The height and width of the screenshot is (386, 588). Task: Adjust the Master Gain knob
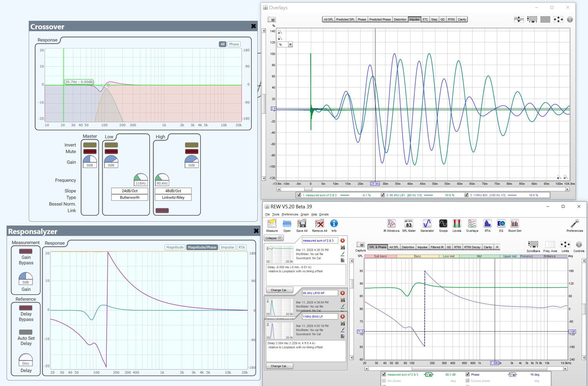click(90, 160)
